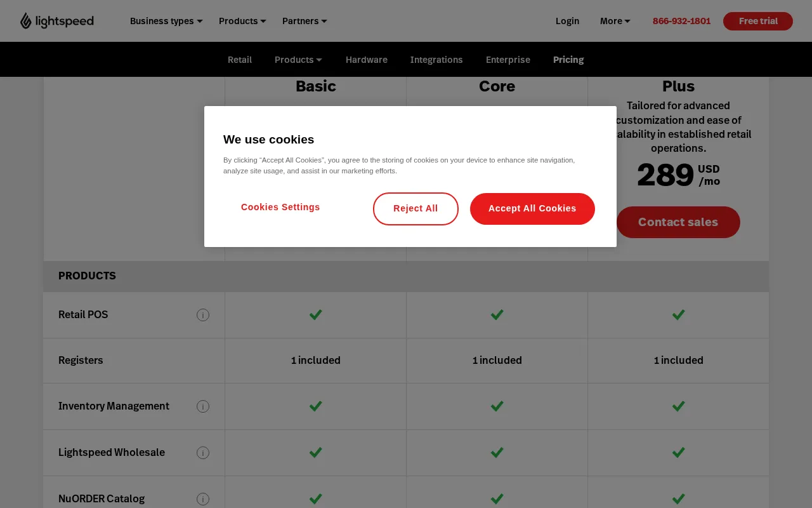812x508 pixels.
Task: Click Registers row label
Action: tap(81, 361)
